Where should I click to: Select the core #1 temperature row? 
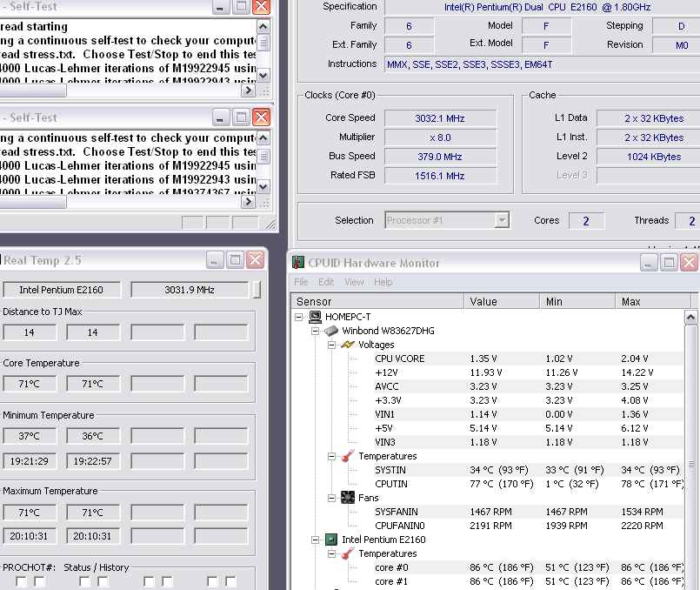[529, 581]
